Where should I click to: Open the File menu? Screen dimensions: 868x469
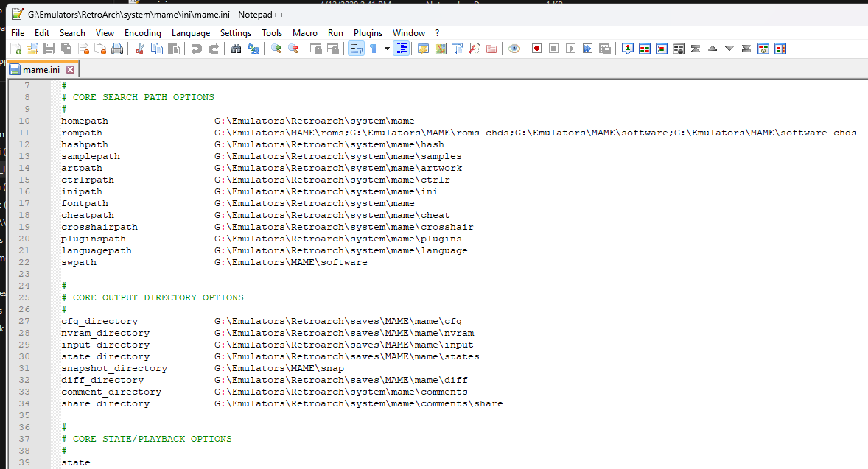pyautogui.click(x=18, y=33)
